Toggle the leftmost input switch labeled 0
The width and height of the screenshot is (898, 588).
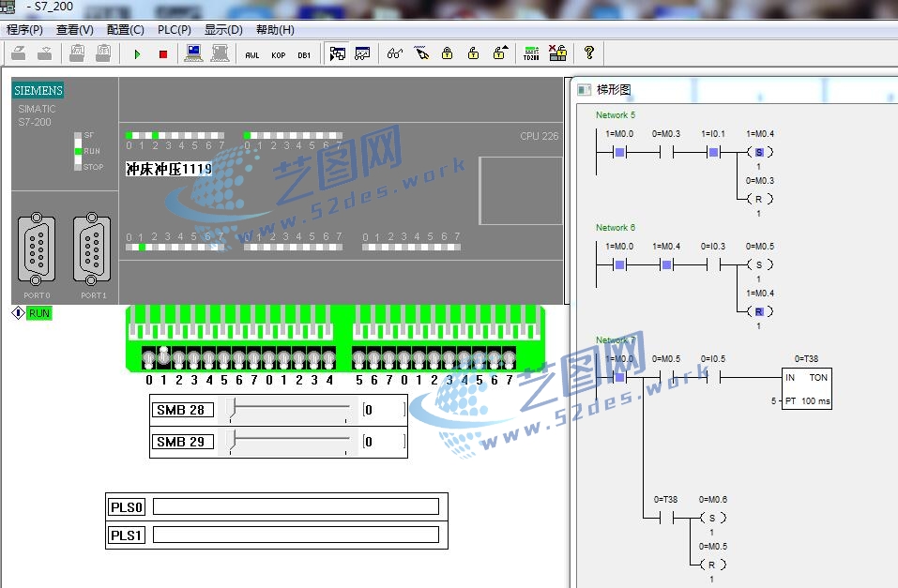[x=149, y=359]
